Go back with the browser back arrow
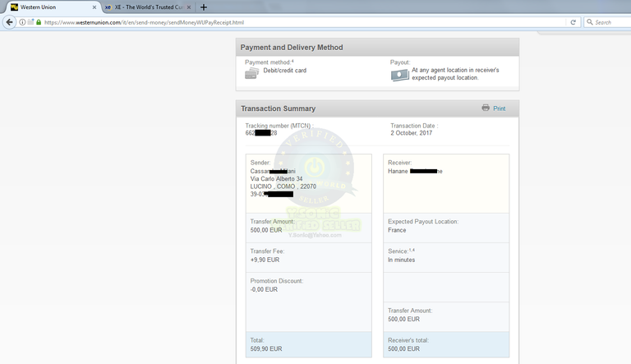Screen dimensions: 631x364 (x=9, y=22)
